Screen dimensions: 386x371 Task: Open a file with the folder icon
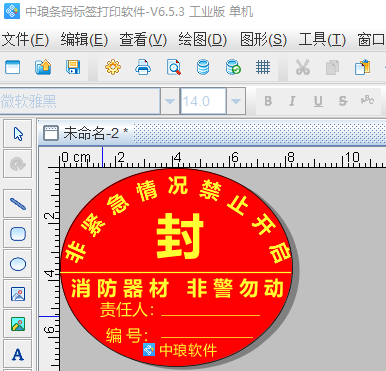[43, 67]
